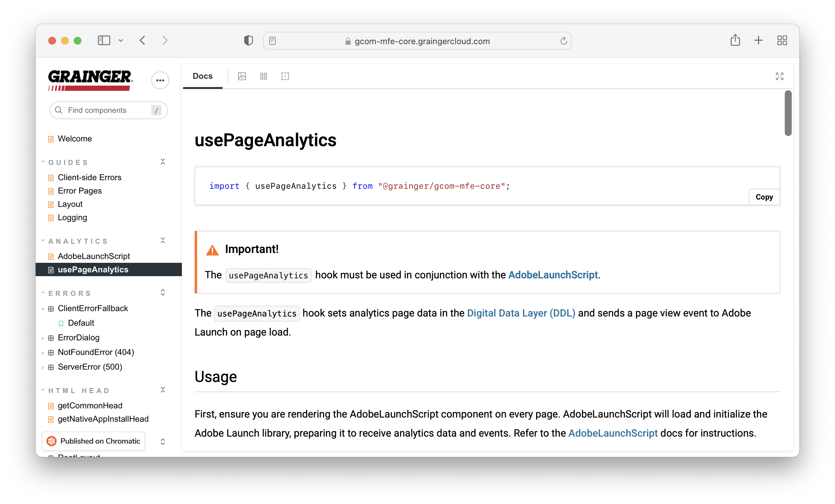This screenshot has width=835, height=504.
Task: Open the sidebar options chevron dropdown
Action: click(121, 41)
